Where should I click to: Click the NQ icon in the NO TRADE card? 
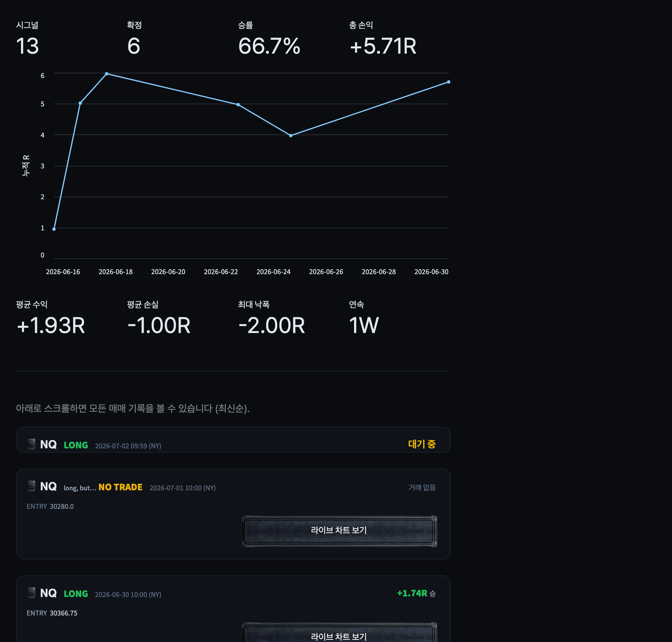click(x=31, y=486)
